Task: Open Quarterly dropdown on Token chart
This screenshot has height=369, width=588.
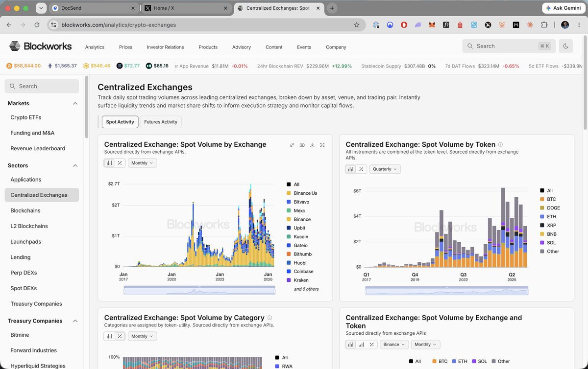Action: tap(385, 169)
